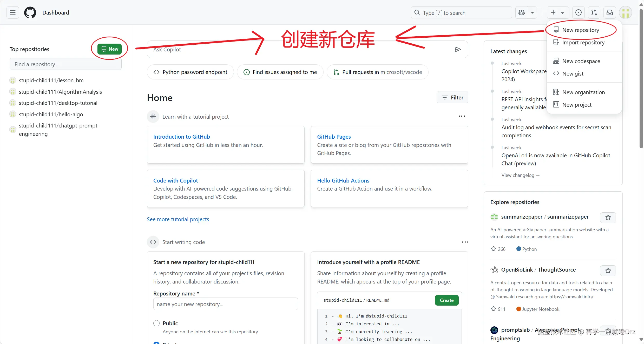Star the summarizepaper repository
The height and width of the screenshot is (344, 644).
(608, 218)
